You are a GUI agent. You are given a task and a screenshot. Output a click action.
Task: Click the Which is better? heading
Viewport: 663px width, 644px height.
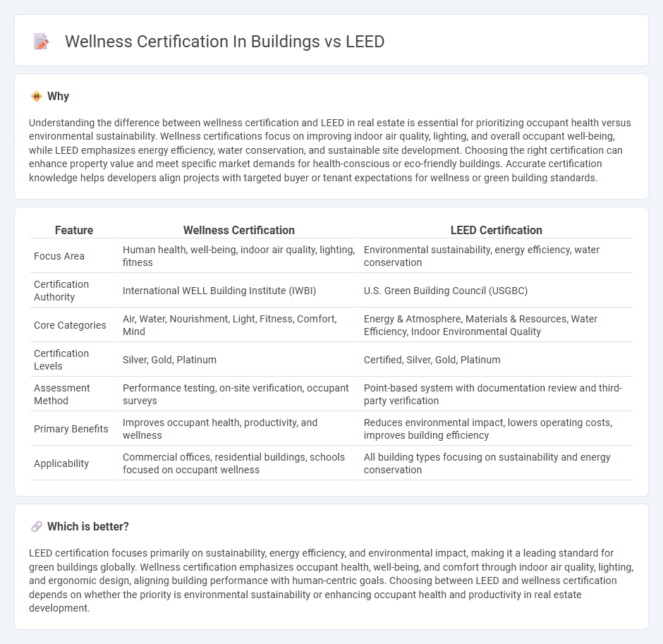[x=88, y=526]
